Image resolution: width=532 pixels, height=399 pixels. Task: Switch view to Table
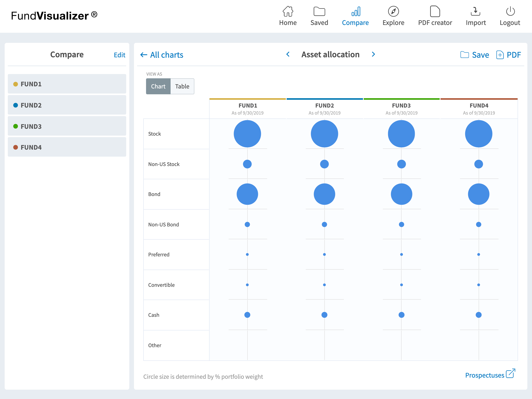(x=182, y=86)
